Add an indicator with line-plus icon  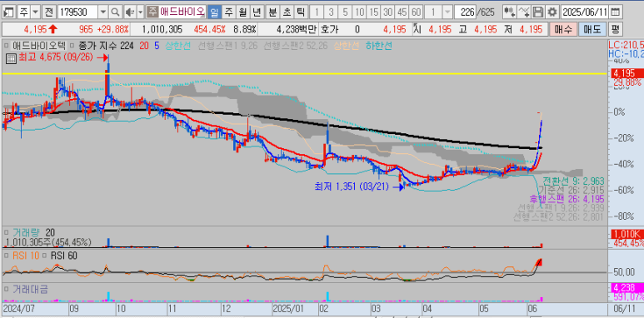(524, 12)
